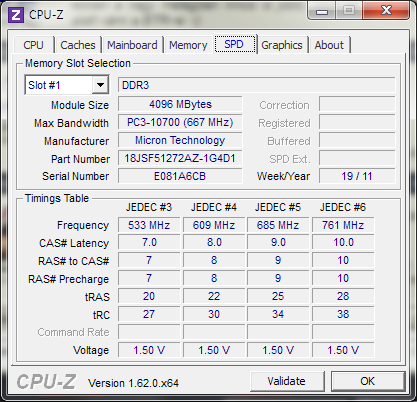
Task: Select the JEDEC #6 column header
Action: point(343,207)
